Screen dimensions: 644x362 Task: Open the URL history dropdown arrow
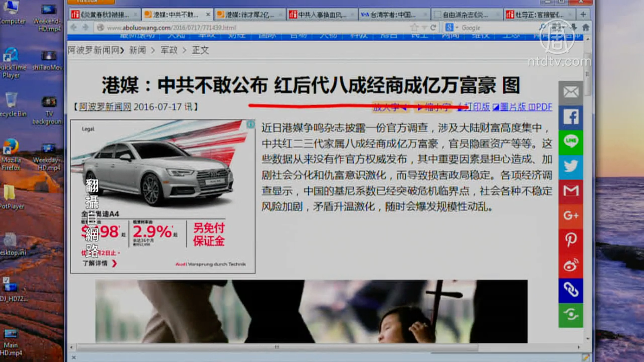coord(424,28)
